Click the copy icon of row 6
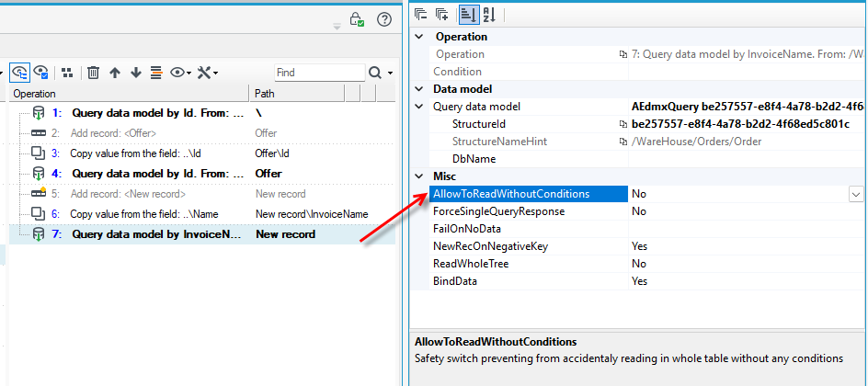Image resolution: width=868 pixels, height=386 pixels. [x=39, y=213]
